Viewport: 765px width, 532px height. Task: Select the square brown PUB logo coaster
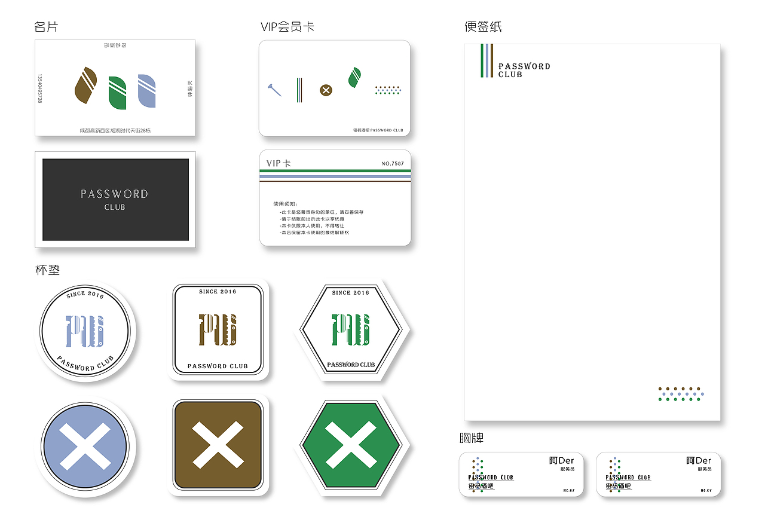point(218,329)
